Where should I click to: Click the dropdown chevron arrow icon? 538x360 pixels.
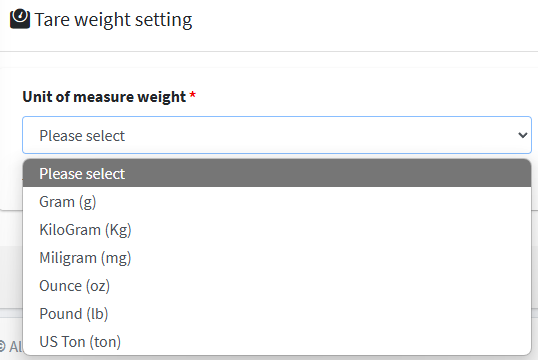(523, 135)
